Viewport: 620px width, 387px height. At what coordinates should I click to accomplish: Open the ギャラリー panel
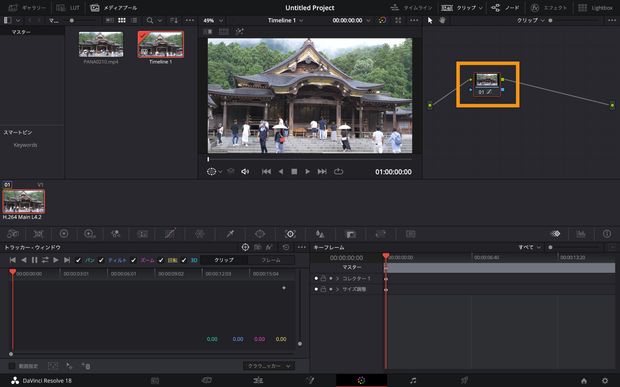[27, 8]
